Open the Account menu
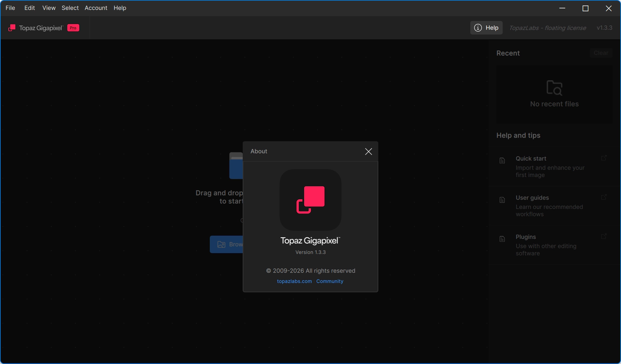The height and width of the screenshot is (364, 621). point(96,8)
